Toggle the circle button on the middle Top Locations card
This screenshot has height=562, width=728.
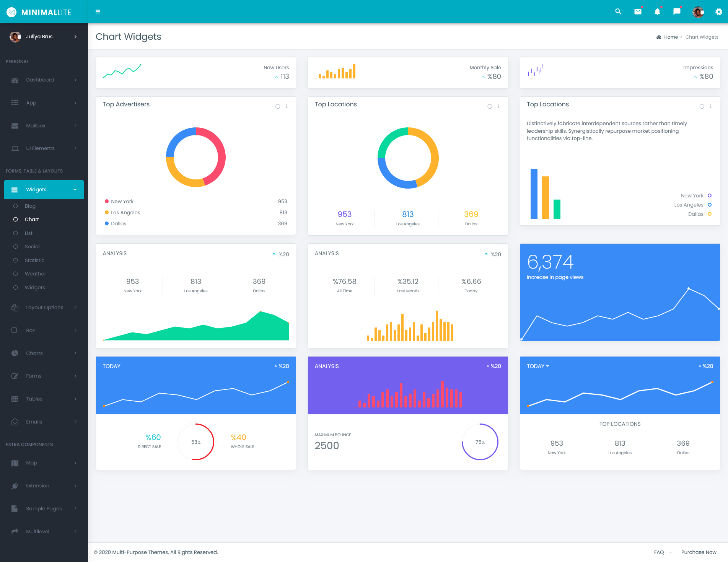[490, 106]
